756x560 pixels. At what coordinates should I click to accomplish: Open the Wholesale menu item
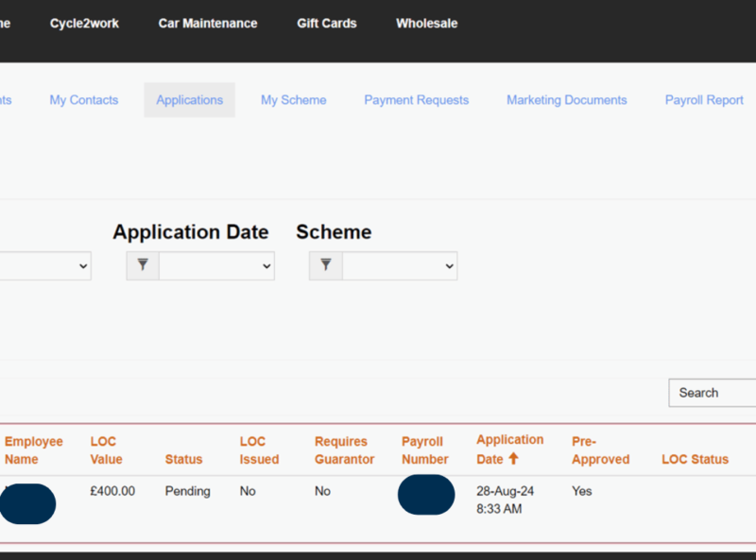pyautogui.click(x=426, y=24)
